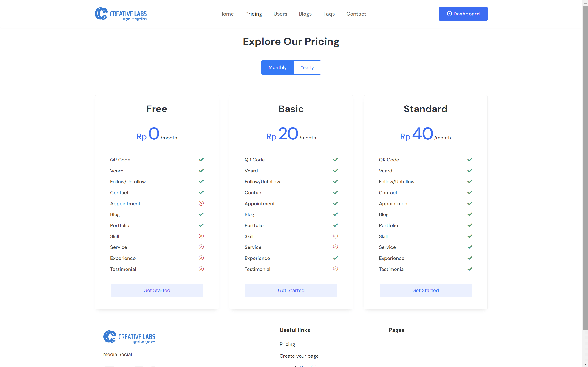Image resolution: width=588 pixels, height=367 pixels.
Task: Click the checkmark next to Portfolio in Free plan
Action: [201, 225]
